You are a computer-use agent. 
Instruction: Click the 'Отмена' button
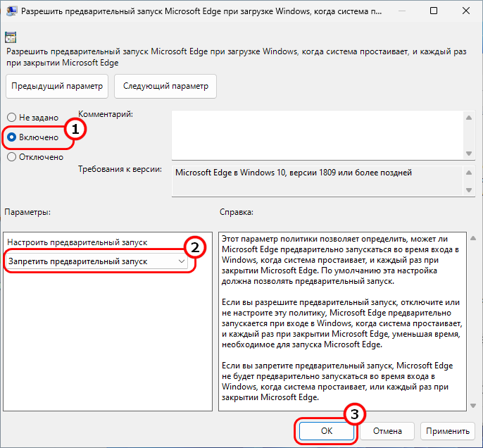coord(387,431)
